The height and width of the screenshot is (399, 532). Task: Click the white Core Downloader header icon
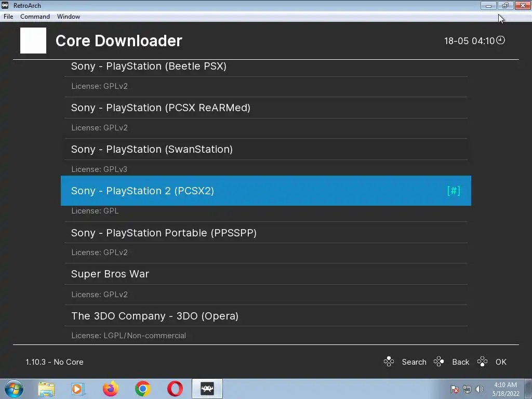point(33,41)
